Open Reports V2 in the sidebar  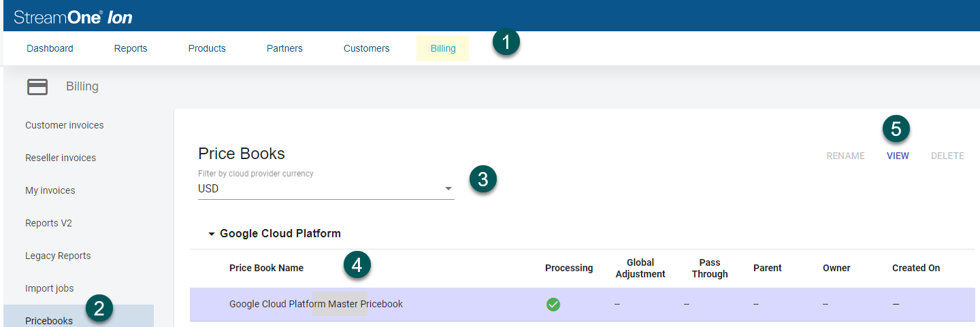(48, 223)
